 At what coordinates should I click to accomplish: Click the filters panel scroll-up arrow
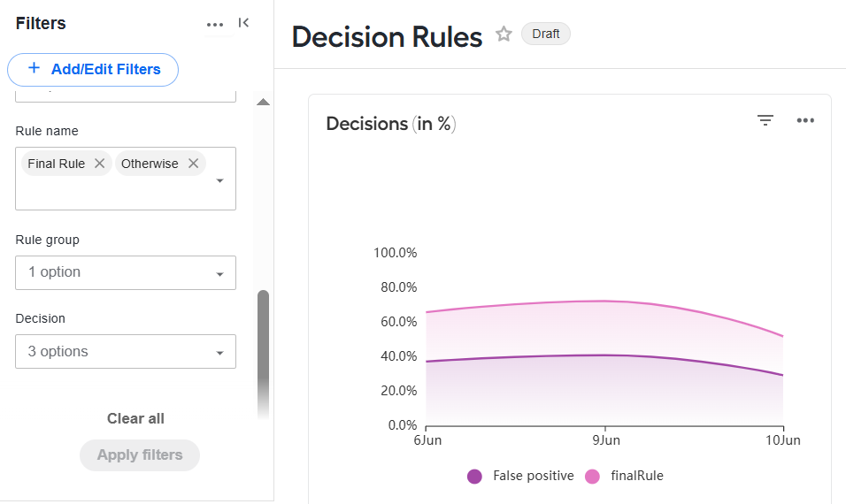263,102
